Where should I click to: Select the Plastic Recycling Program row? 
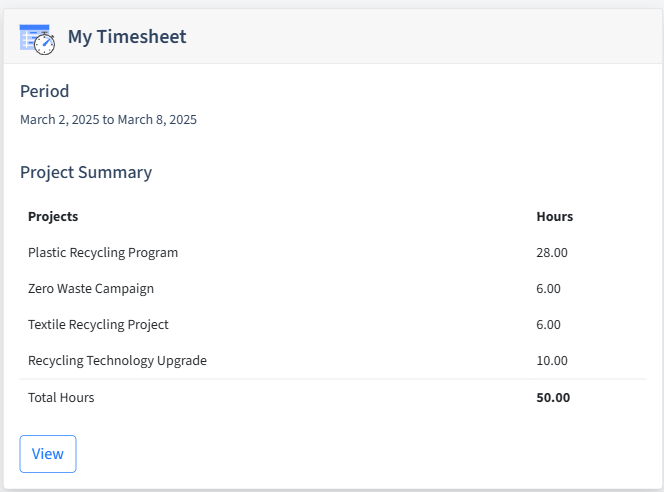(x=333, y=253)
